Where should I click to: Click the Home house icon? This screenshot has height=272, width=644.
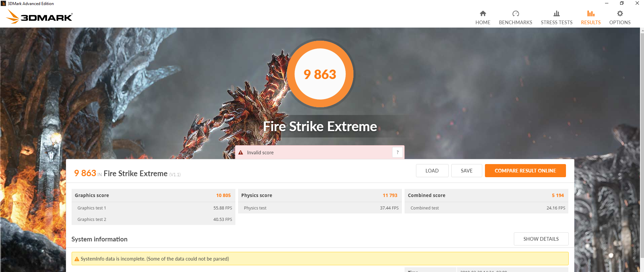[483, 13]
